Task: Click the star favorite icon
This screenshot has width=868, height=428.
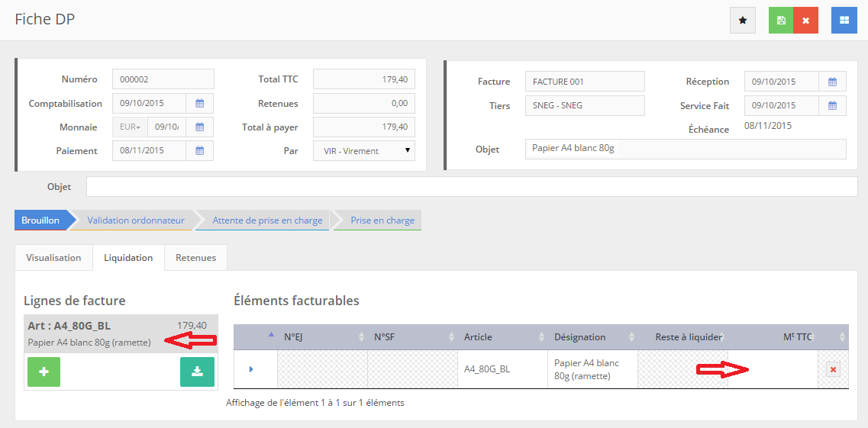Action: click(x=742, y=21)
